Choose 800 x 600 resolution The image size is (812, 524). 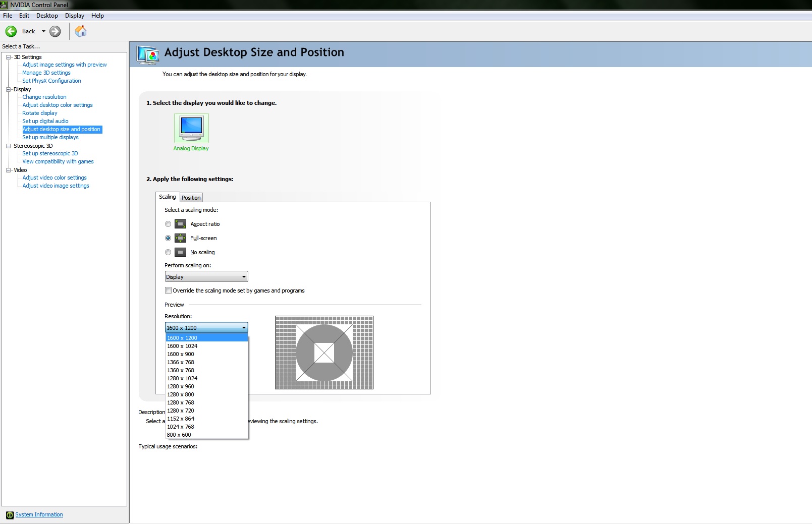tap(207, 435)
